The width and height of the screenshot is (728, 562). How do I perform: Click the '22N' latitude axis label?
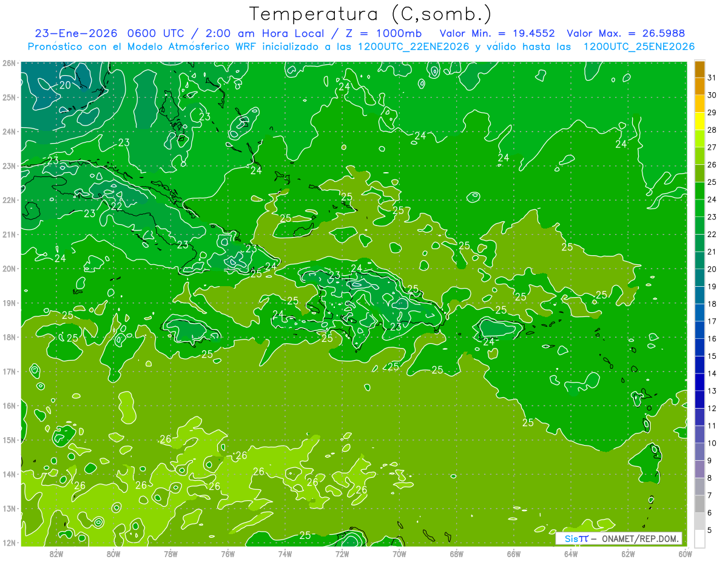pyautogui.click(x=9, y=200)
